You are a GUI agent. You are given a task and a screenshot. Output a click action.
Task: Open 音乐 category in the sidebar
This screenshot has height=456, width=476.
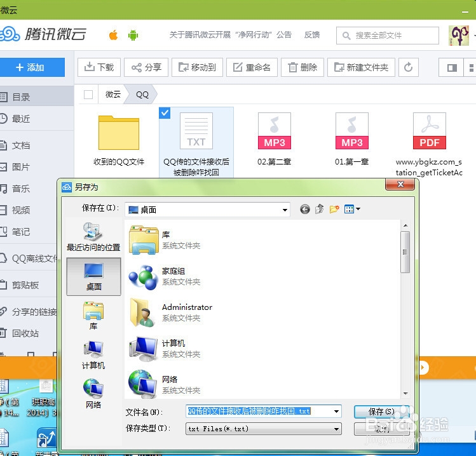pos(29,189)
